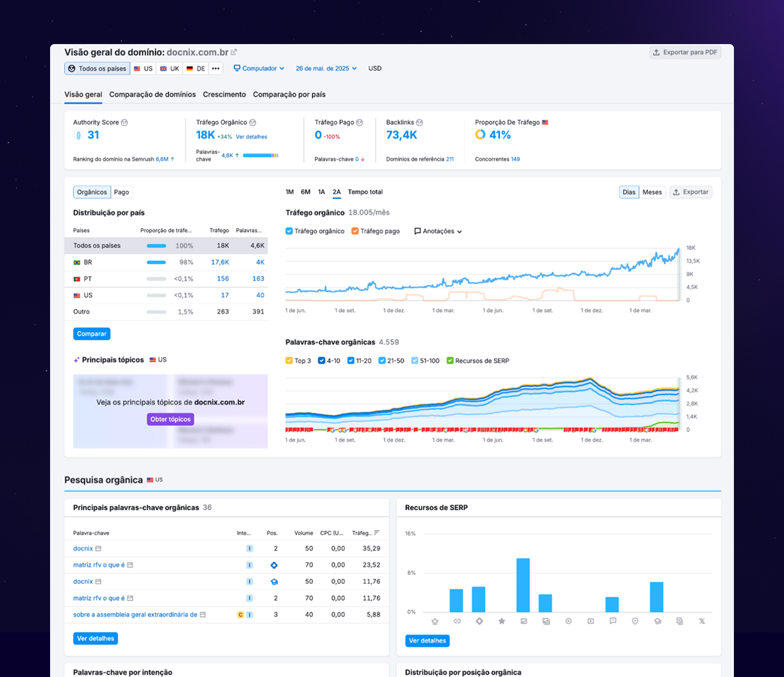Screen dimensions: 784x677
Task: Select Todos os países filter
Action: click(x=97, y=69)
